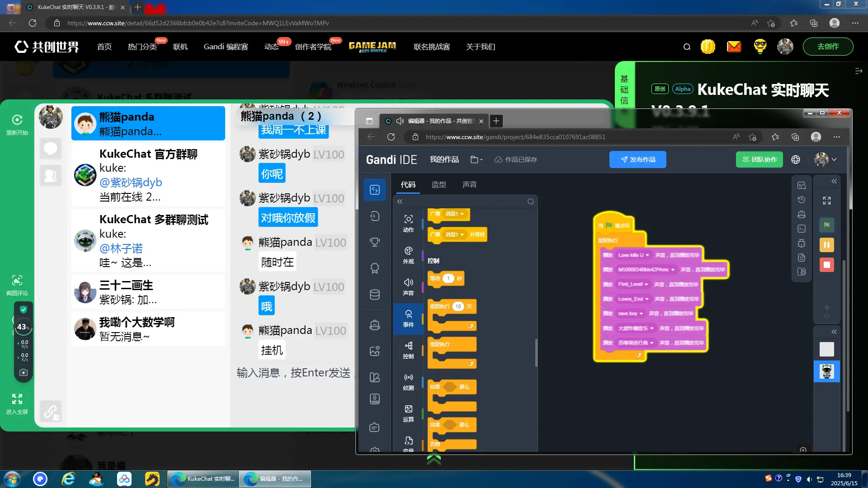The width and height of the screenshot is (868, 488).
Task: Click the 去创作 create button
Action: 828,47
